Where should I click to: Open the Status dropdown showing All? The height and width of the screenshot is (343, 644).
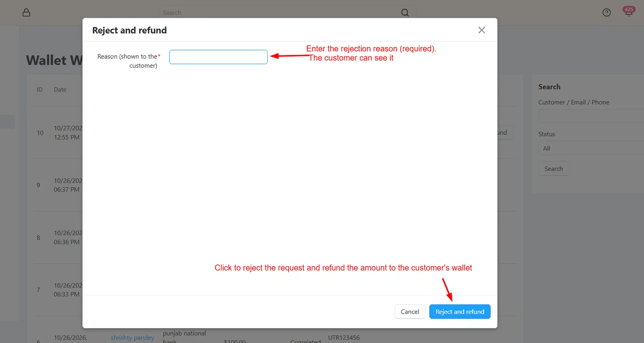coord(591,148)
